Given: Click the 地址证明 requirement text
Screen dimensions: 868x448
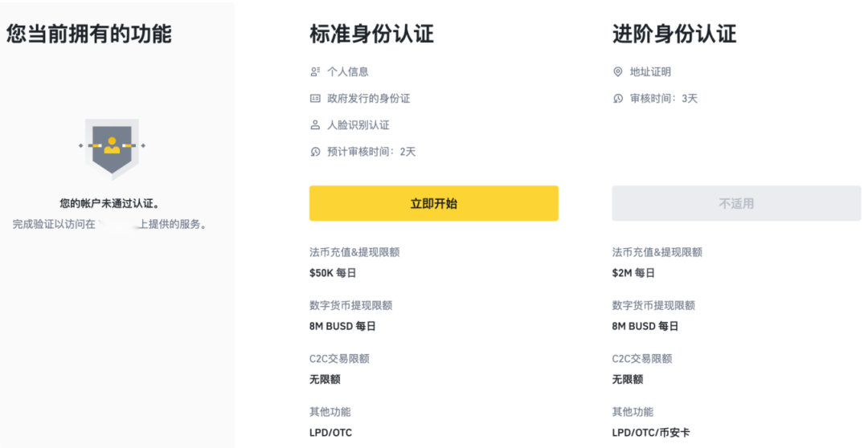Looking at the screenshot, I should [650, 72].
